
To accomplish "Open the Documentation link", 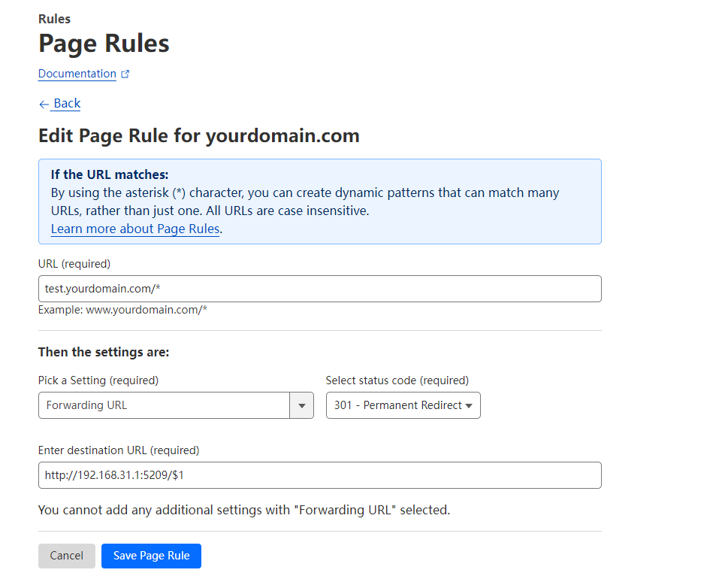I will click(x=77, y=74).
